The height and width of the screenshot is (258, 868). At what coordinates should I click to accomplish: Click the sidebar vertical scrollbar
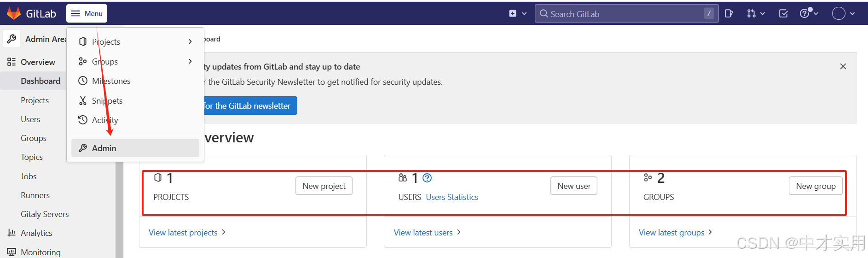119,210
